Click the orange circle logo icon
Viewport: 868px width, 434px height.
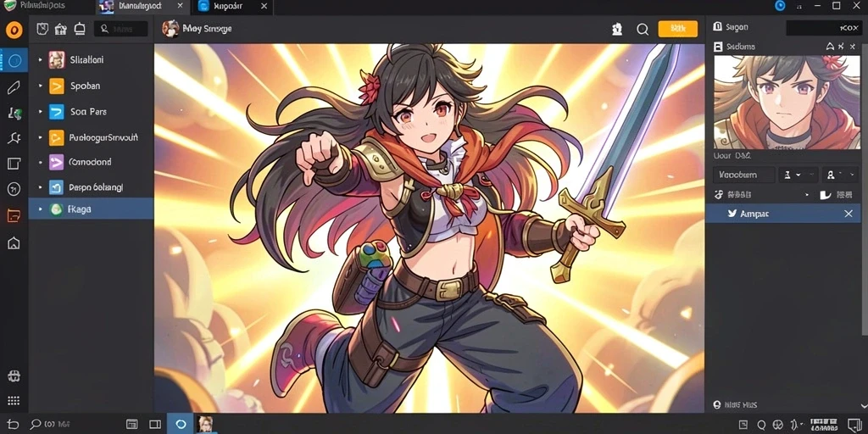point(14,30)
